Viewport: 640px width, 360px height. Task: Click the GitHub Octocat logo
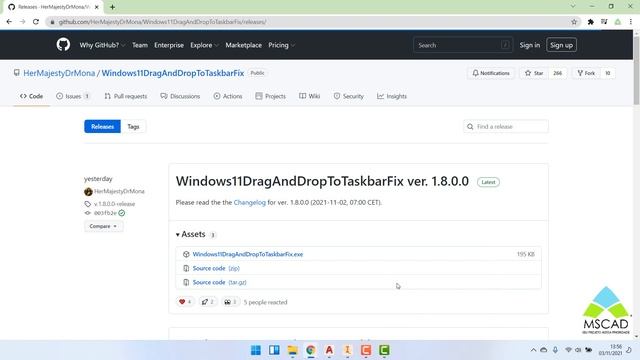(x=63, y=45)
